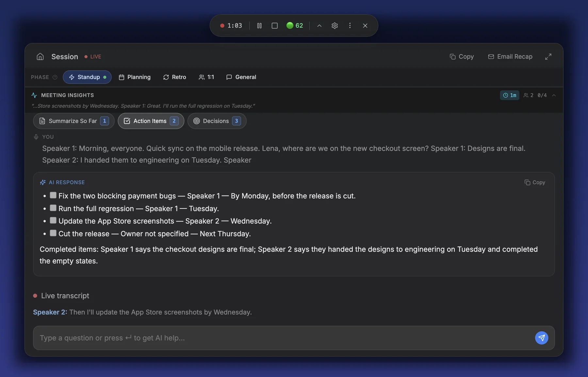Click the Decisions quick prompt
The image size is (588, 377).
[x=217, y=121]
